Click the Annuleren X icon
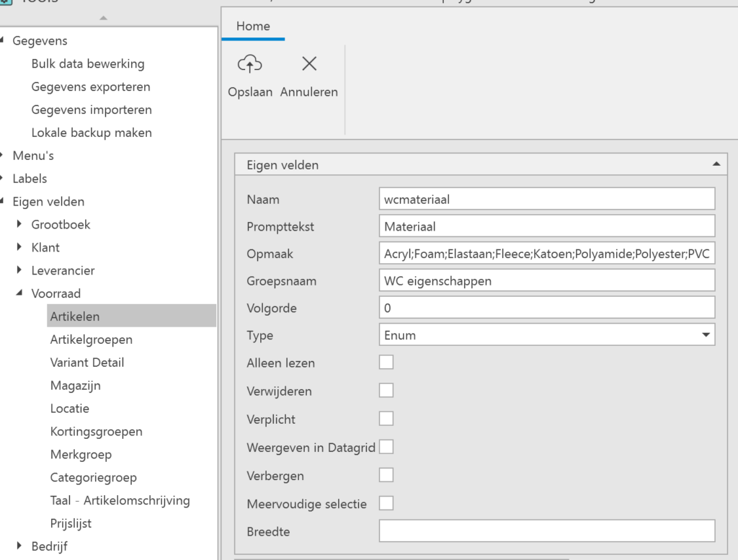This screenshot has width=738, height=560. tap(309, 65)
